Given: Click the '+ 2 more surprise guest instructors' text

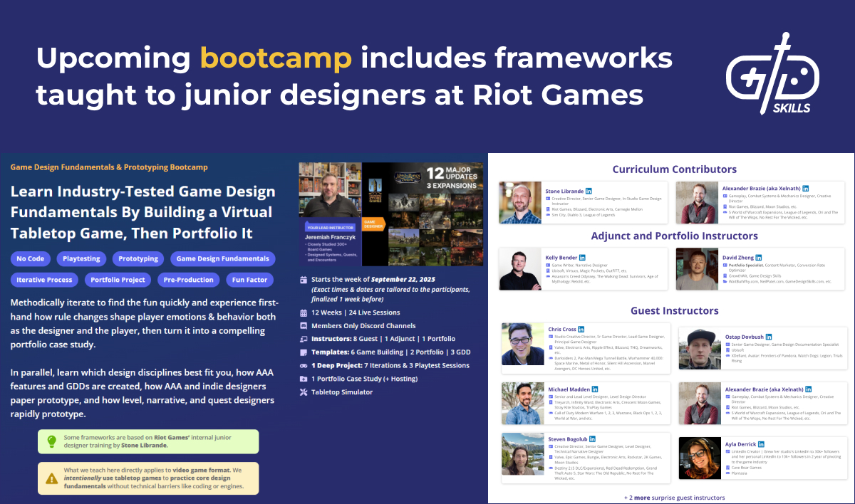Looking at the screenshot, I should [x=674, y=498].
